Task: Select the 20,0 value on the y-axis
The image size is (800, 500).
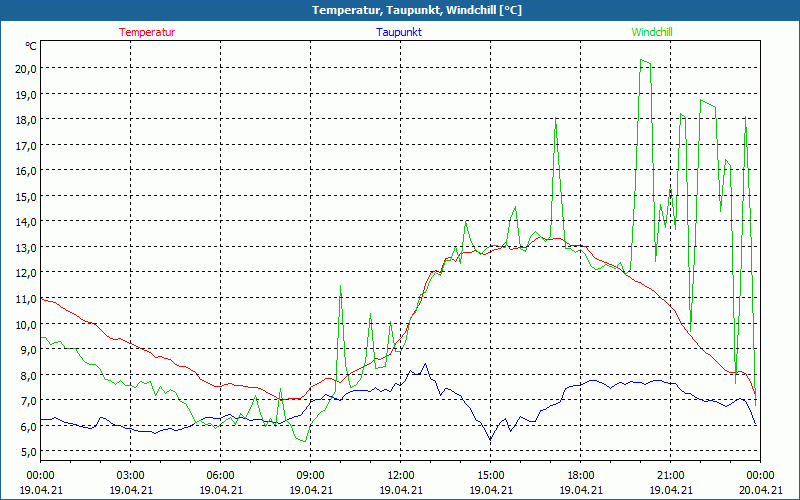Action: [25, 68]
